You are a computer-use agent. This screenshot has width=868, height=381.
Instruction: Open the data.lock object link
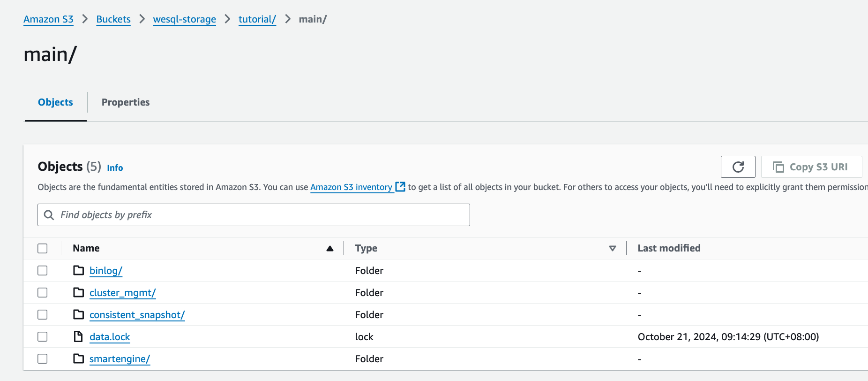[110, 337]
